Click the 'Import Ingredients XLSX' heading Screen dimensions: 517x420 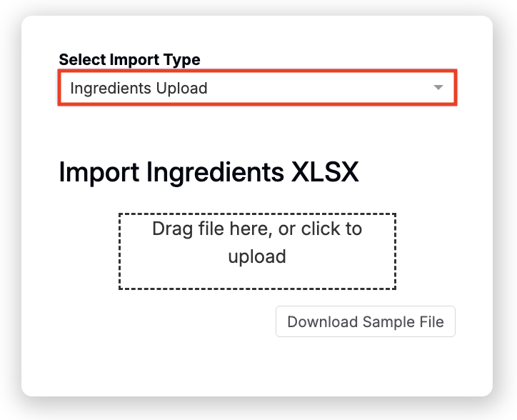209,172
